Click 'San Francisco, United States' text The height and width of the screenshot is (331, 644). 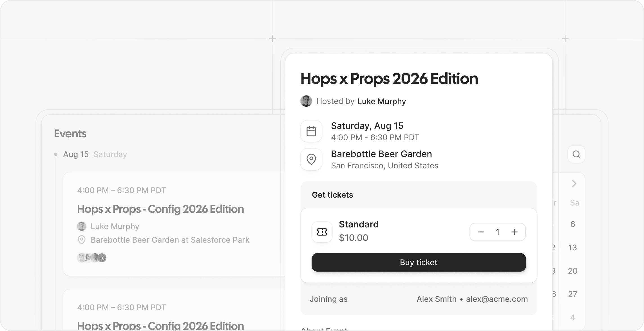[384, 165]
